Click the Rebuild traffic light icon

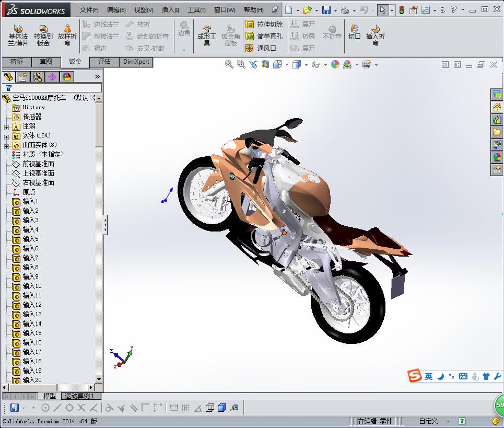tap(402, 10)
